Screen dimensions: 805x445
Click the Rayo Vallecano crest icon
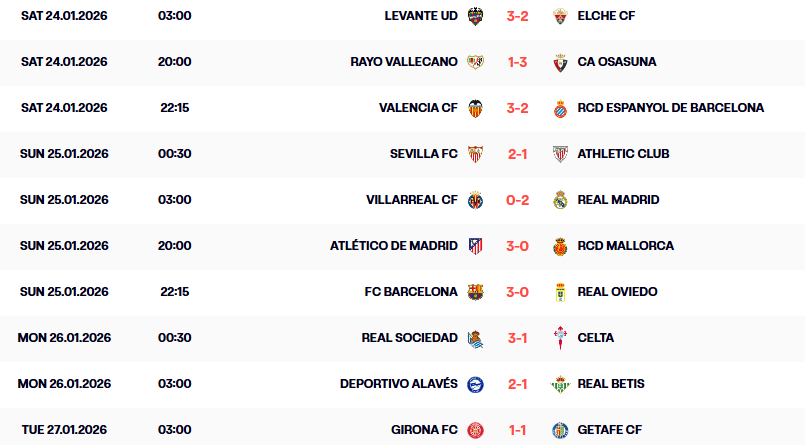pos(476,62)
